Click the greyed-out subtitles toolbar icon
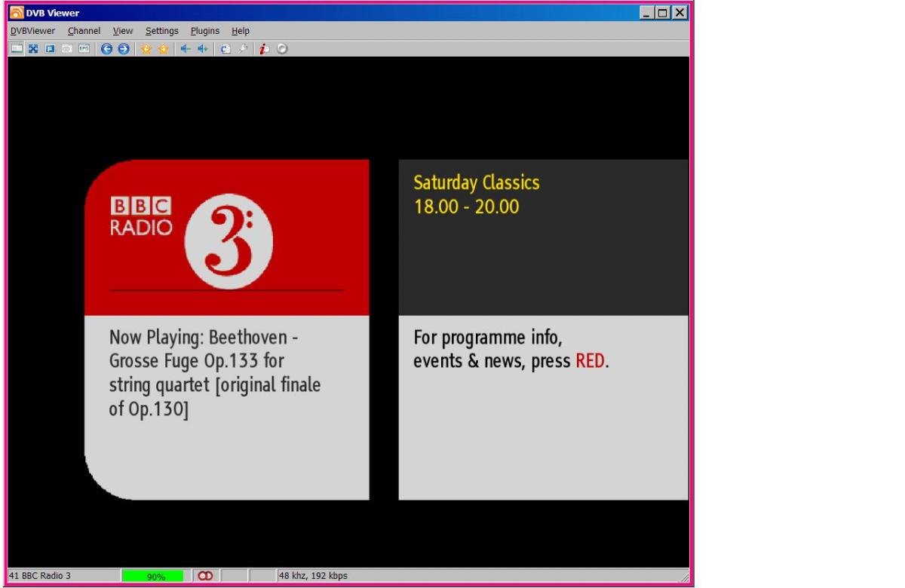Viewport: 905px width, 588px height. point(67,49)
